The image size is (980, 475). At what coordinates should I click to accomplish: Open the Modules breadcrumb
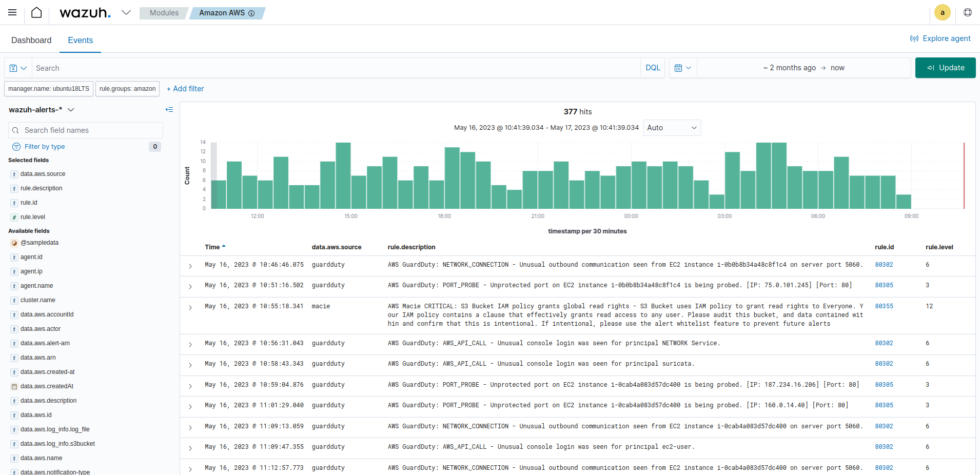click(x=164, y=13)
